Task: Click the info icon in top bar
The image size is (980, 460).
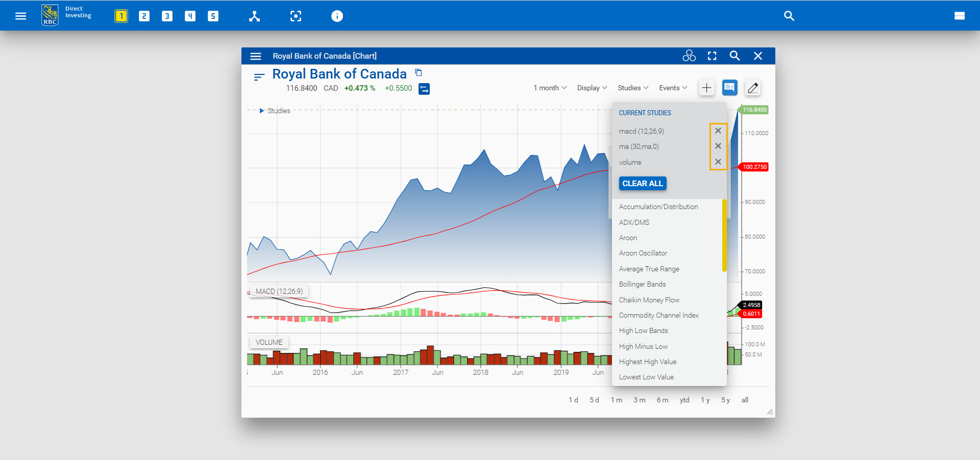Action: [337, 16]
